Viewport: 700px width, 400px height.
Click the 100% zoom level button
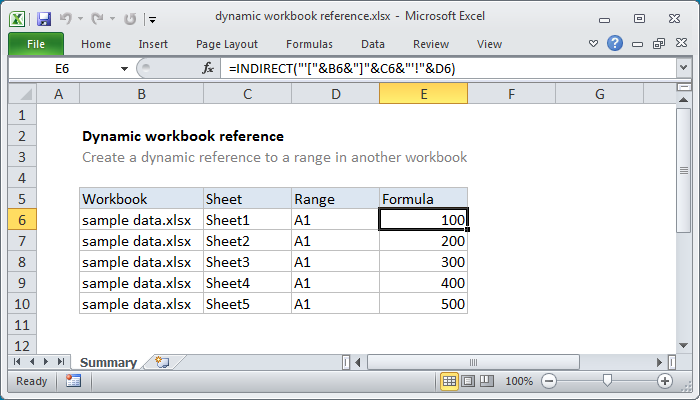click(519, 381)
